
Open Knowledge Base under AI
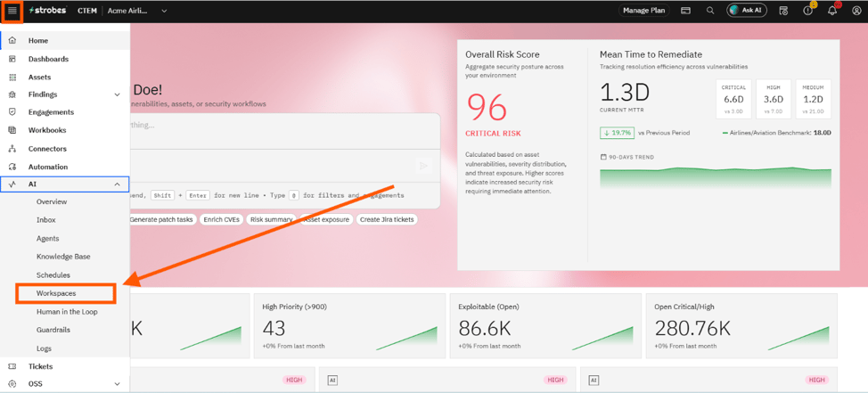click(63, 257)
